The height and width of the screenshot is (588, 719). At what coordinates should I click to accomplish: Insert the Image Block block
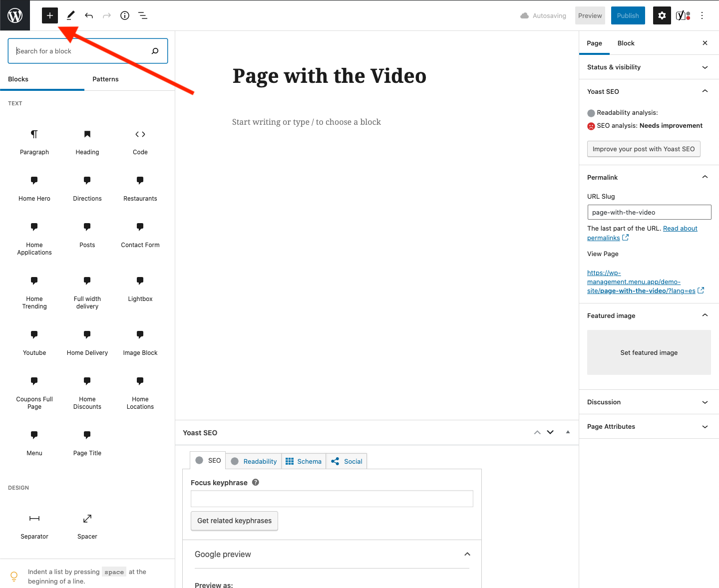pyautogui.click(x=140, y=342)
